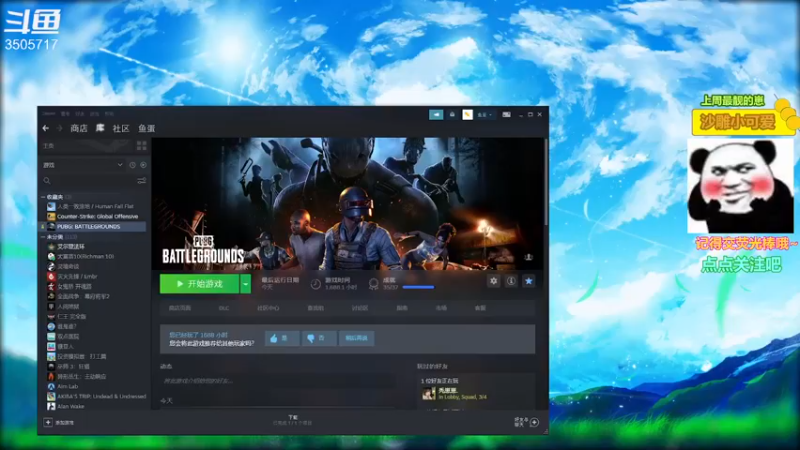Open the 鱼蛋 profile tab

pyautogui.click(x=146, y=128)
